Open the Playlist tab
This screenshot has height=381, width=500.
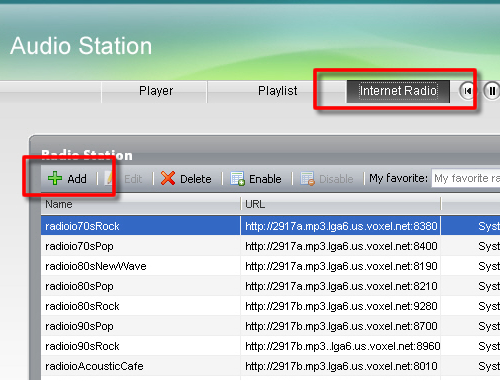[278, 91]
